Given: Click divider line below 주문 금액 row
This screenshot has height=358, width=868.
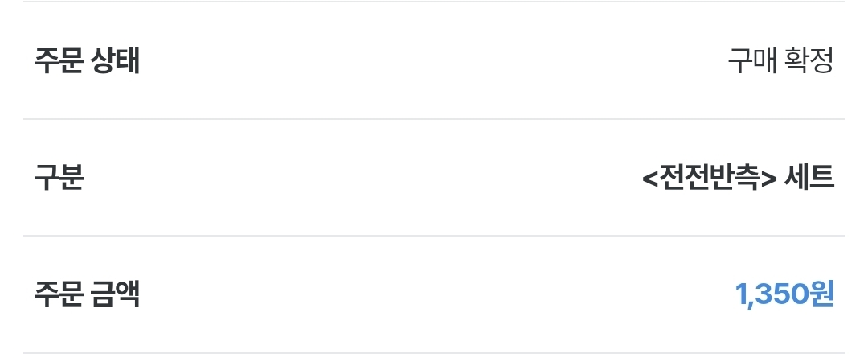Looking at the screenshot, I should pyautogui.click(x=434, y=352).
